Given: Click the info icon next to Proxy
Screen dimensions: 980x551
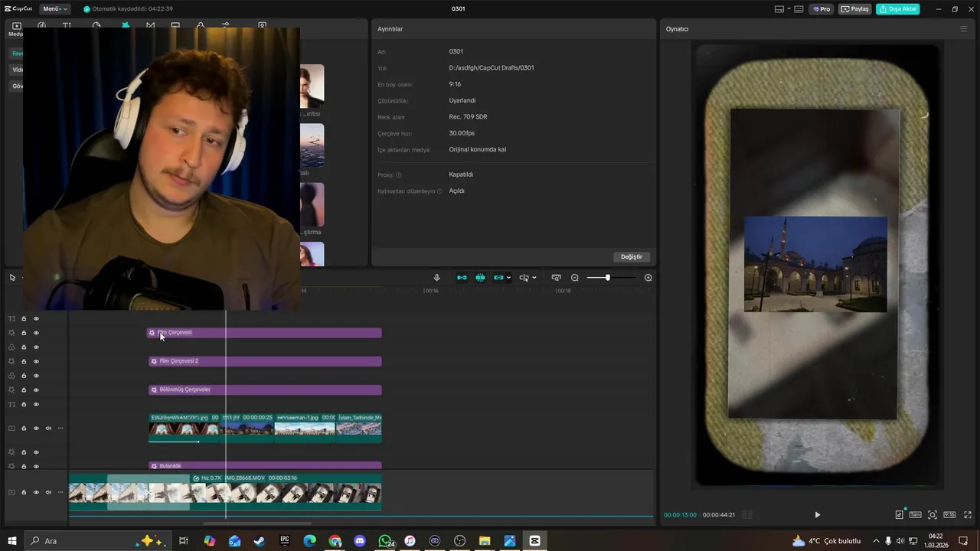Looking at the screenshot, I should tap(398, 175).
